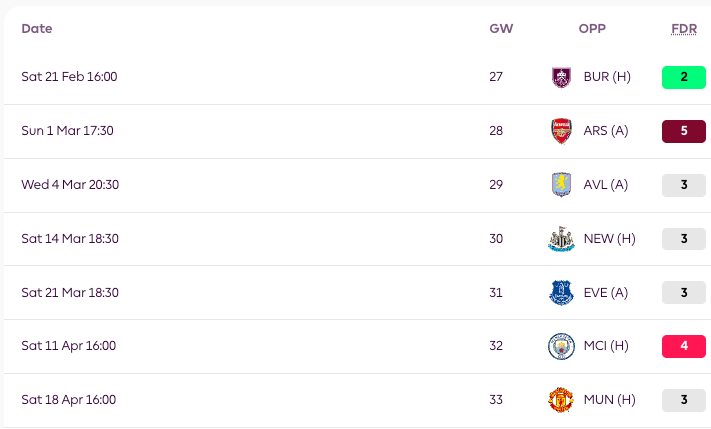
Task: Click the Burnley club crest icon
Action: pyautogui.click(x=561, y=77)
